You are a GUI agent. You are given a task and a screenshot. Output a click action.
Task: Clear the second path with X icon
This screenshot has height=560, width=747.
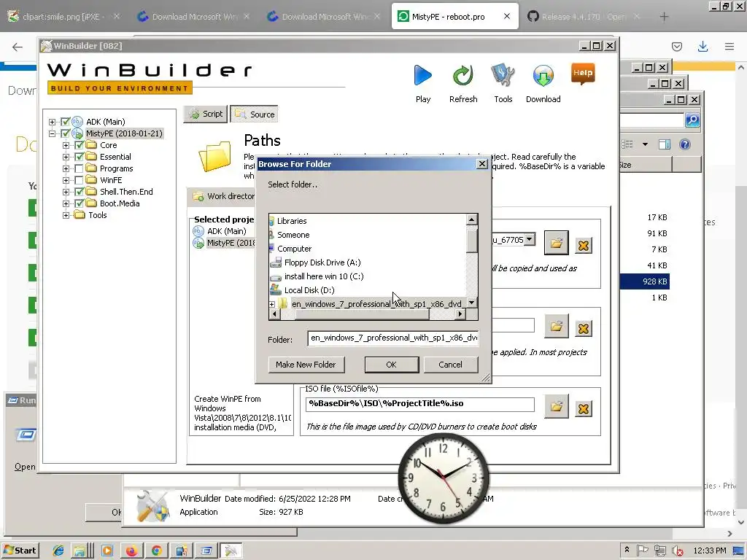point(583,329)
